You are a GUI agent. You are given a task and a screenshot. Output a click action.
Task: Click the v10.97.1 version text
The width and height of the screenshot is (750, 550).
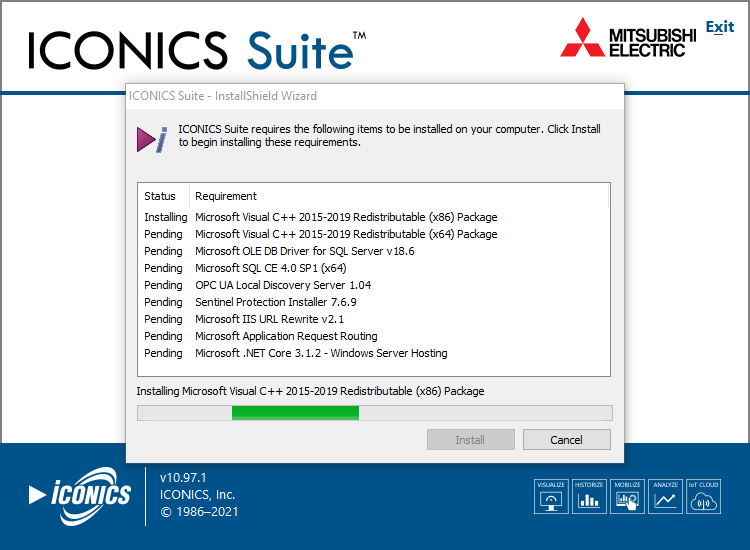pos(183,478)
